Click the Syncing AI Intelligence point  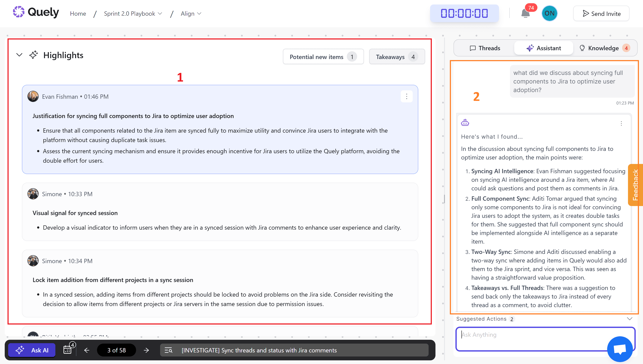point(548,180)
